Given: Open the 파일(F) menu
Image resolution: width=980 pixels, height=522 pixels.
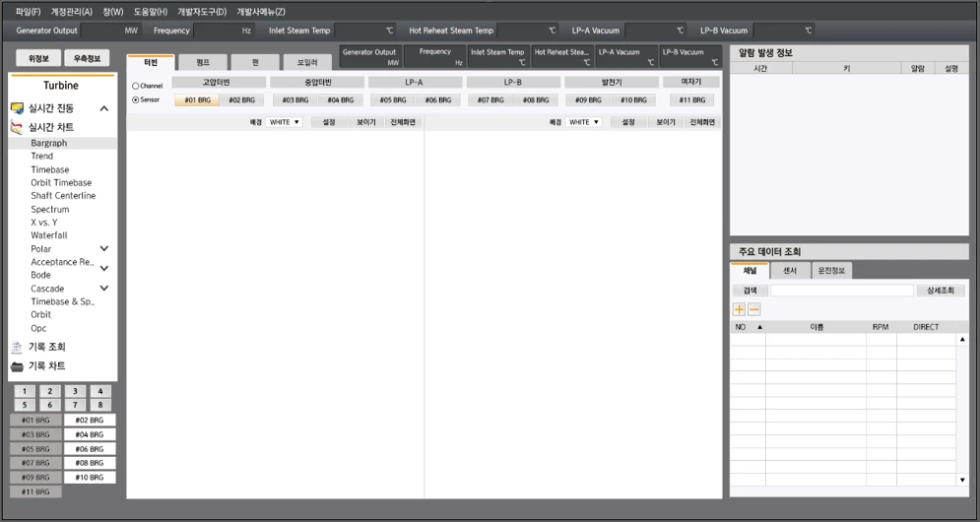Looking at the screenshot, I should pos(29,12).
